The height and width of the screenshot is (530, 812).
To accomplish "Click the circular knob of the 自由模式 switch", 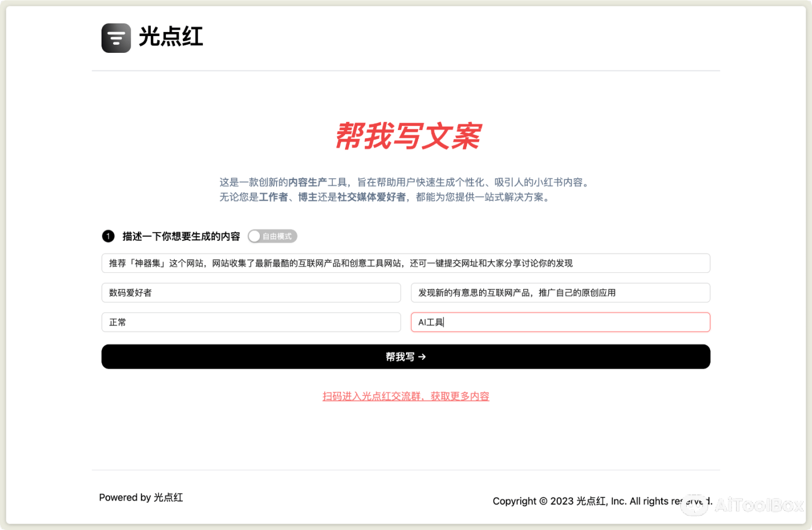I will (x=254, y=236).
